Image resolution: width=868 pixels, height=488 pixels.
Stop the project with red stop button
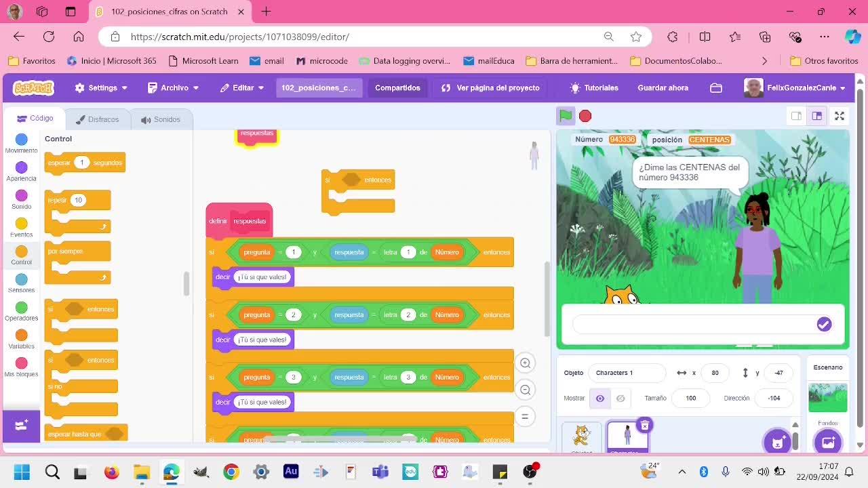585,116
